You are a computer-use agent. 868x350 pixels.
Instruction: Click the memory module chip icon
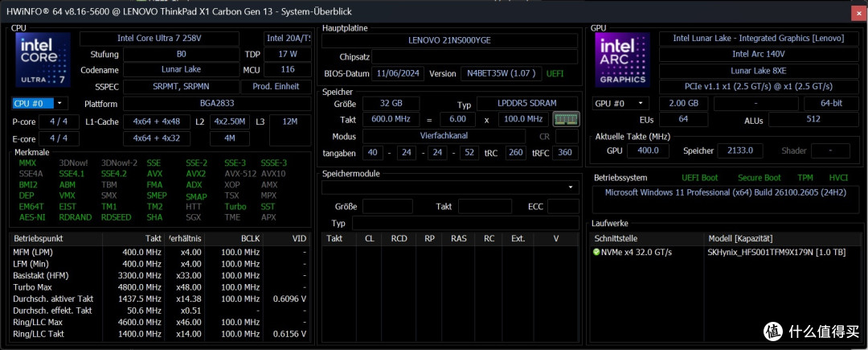click(x=566, y=119)
